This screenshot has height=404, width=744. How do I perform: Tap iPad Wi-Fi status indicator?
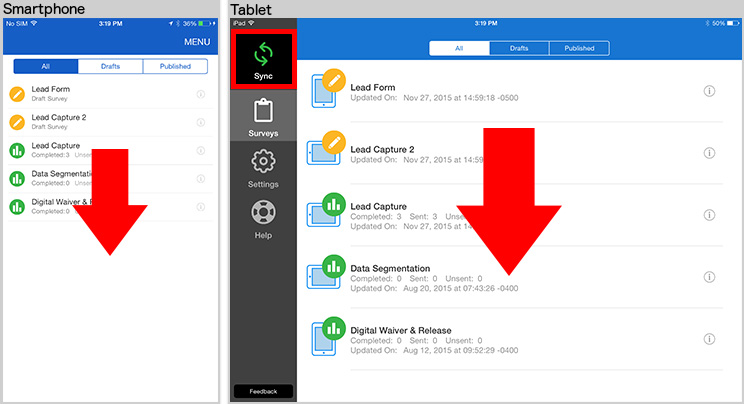pyautogui.click(x=251, y=23)
